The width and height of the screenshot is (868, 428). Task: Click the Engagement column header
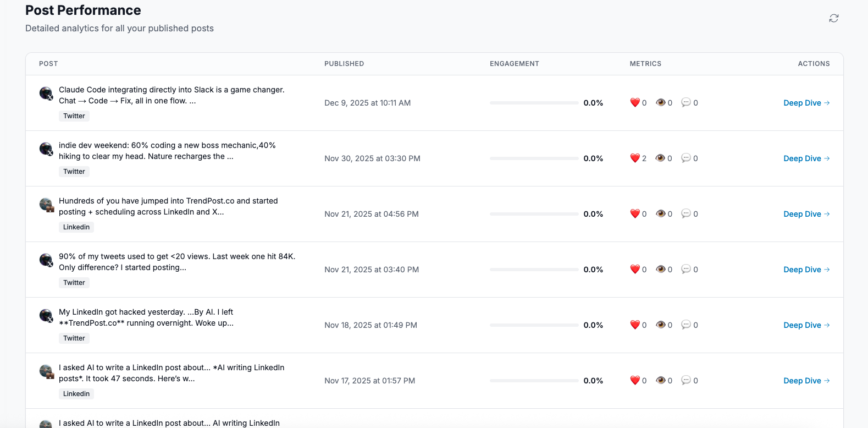point(514,64)
